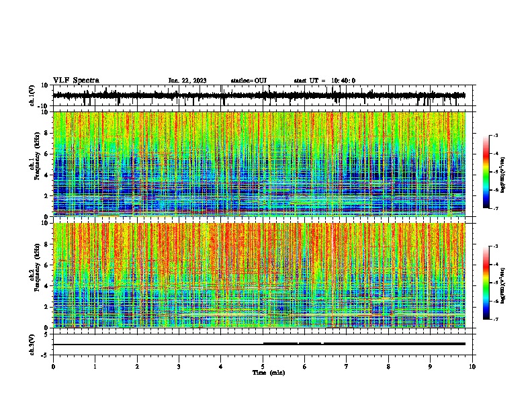The height and width of the screenshot is (411, 532).
Task: Click the ch.1 spectrogram color scale bar
Action: click(486, 172)
